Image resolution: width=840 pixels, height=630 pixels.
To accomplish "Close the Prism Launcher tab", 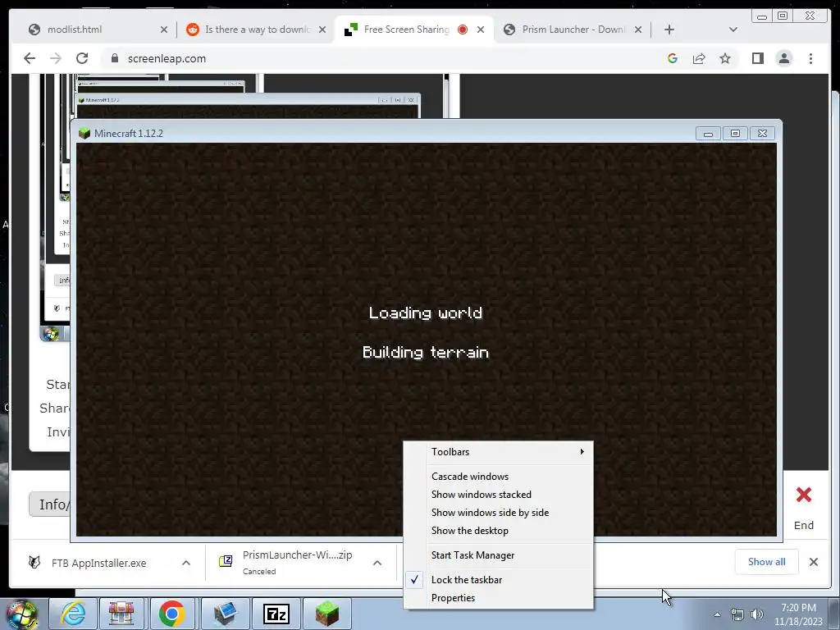I will 638,30.
